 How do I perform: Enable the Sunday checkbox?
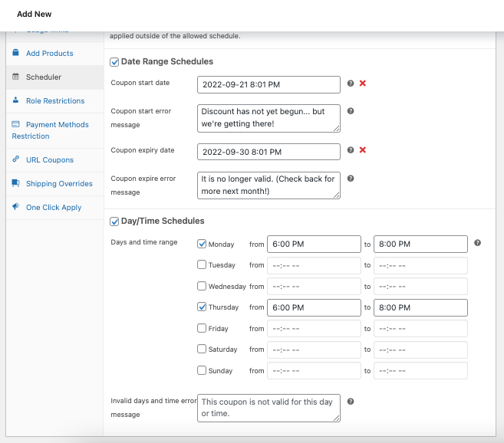[x=202, y=370]
